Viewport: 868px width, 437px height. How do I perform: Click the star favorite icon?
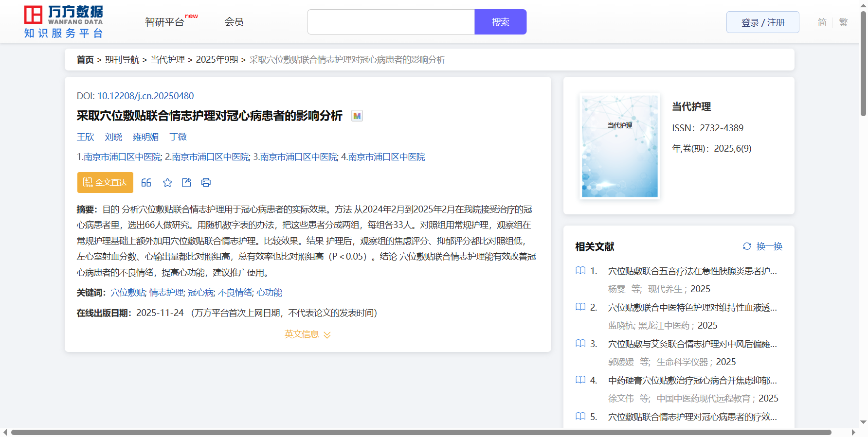167,183
